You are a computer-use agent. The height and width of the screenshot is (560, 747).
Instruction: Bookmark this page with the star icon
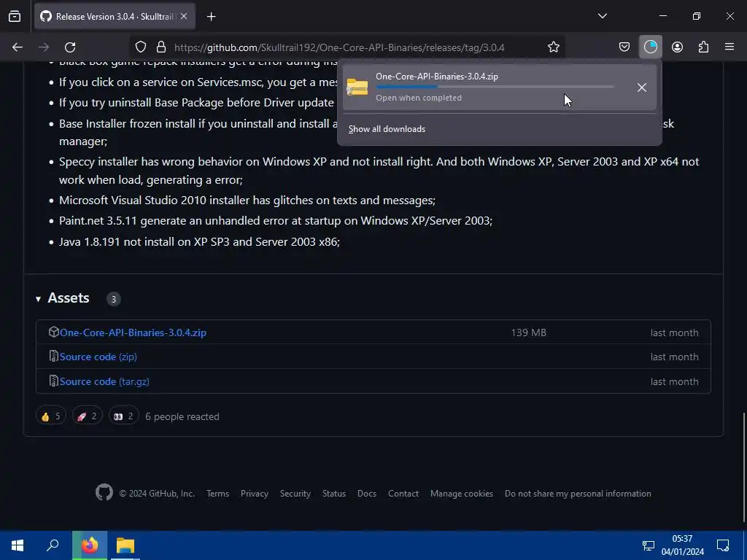(x=553, y=47)
